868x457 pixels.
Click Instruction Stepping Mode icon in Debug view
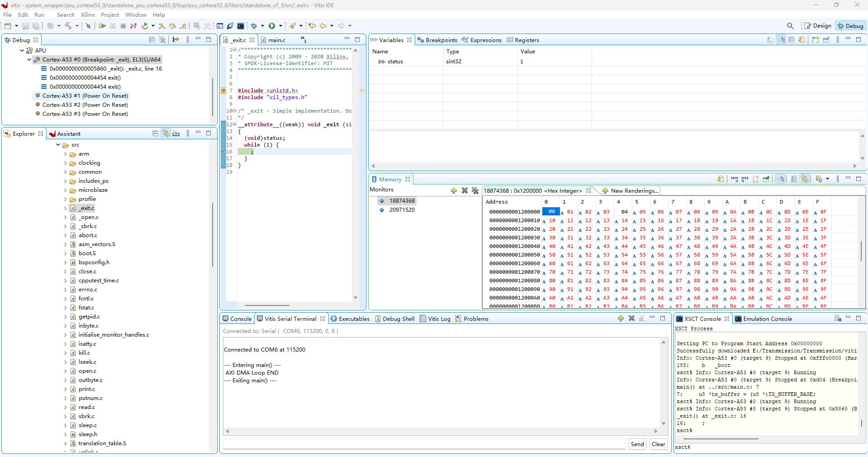click(175, 40)
